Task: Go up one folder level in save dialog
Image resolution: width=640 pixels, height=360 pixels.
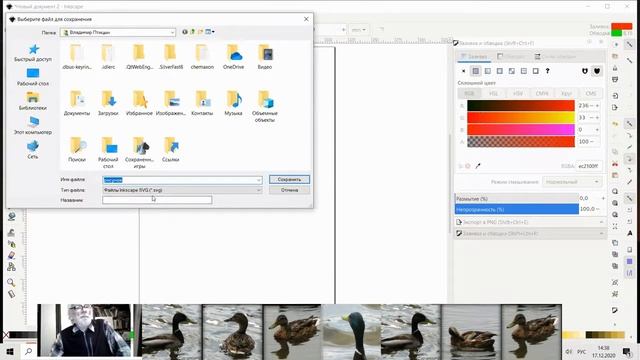Action: coord(193,32)
